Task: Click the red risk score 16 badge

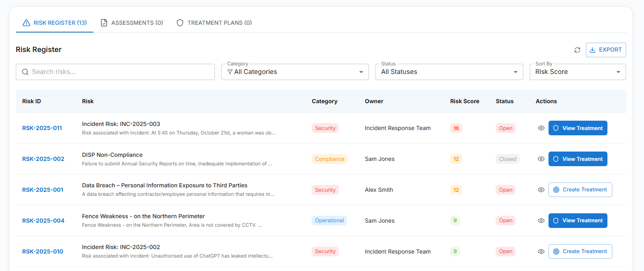Action: tap(456, 128)
